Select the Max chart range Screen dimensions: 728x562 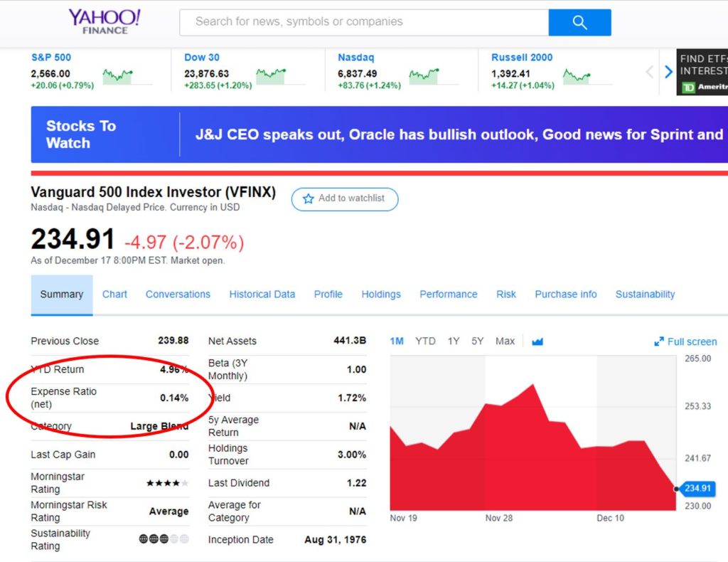(x=505, y=341)
